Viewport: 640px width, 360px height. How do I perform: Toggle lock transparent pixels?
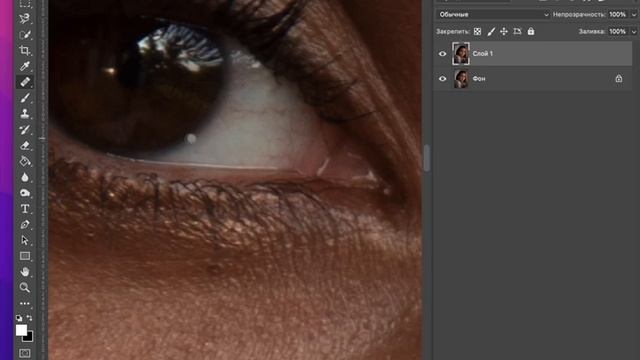477,31
